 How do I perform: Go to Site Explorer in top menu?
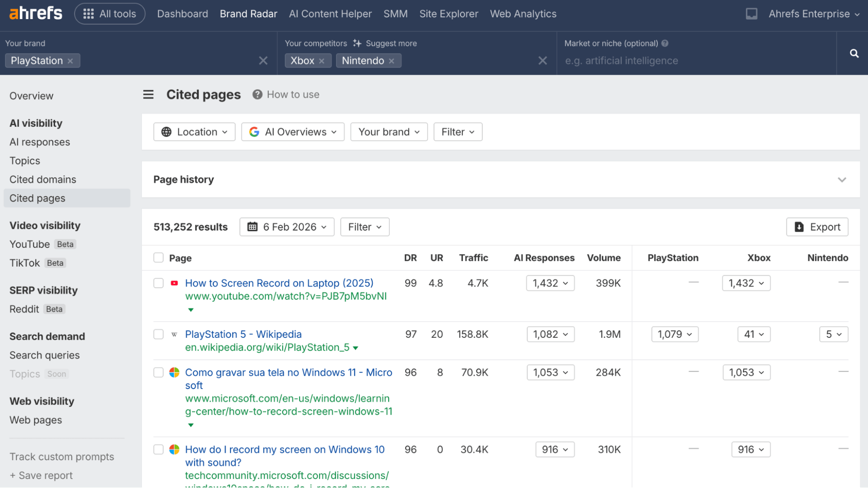tap(449, 14)
